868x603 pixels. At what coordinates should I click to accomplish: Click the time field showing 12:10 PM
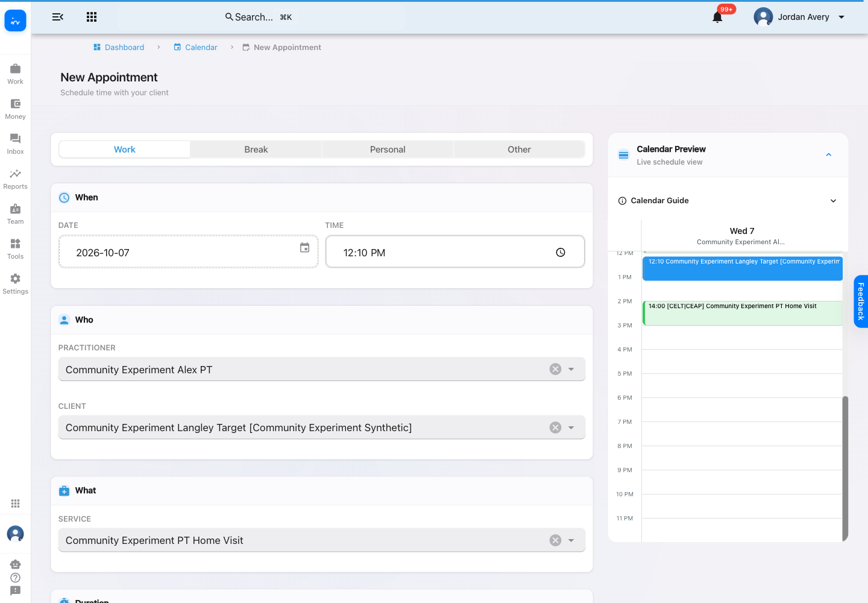[455, 252]
